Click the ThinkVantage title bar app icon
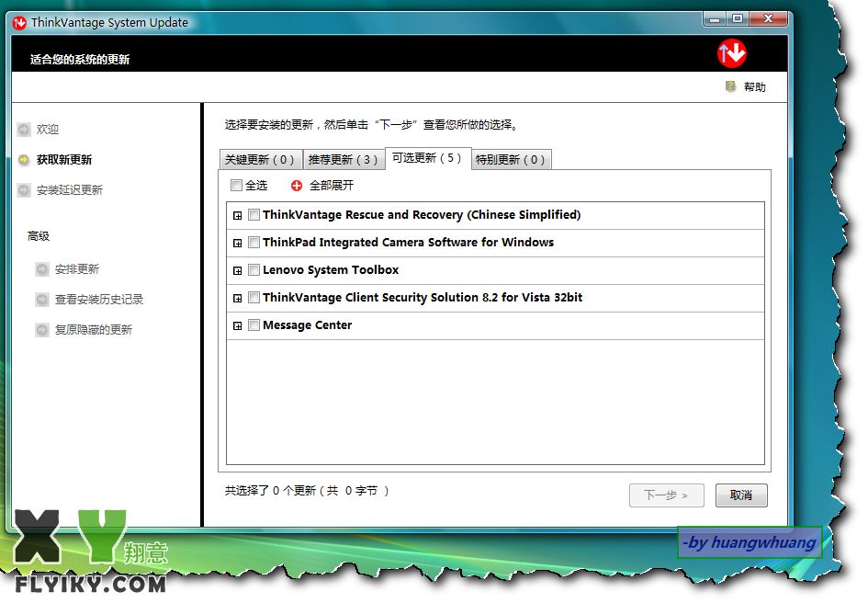 click(x=19, y=23)
